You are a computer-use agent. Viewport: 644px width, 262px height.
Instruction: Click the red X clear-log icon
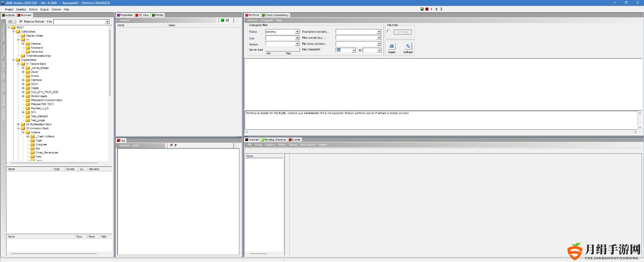click(x=171, y=145)
